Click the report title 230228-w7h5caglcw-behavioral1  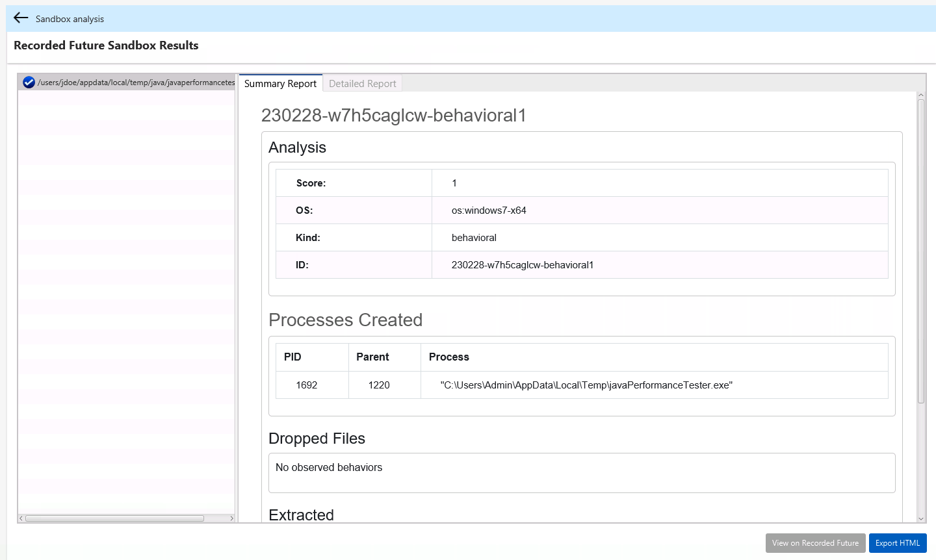(395, 115)
